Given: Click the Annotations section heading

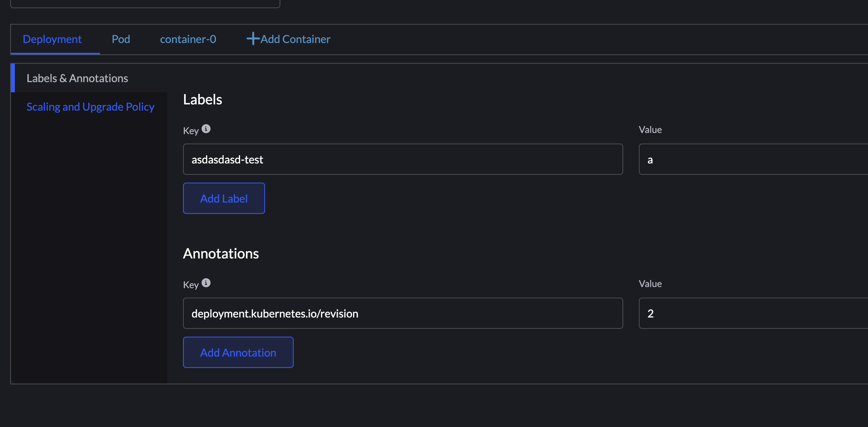Looking at the screenshot, I should coord(221,254).
